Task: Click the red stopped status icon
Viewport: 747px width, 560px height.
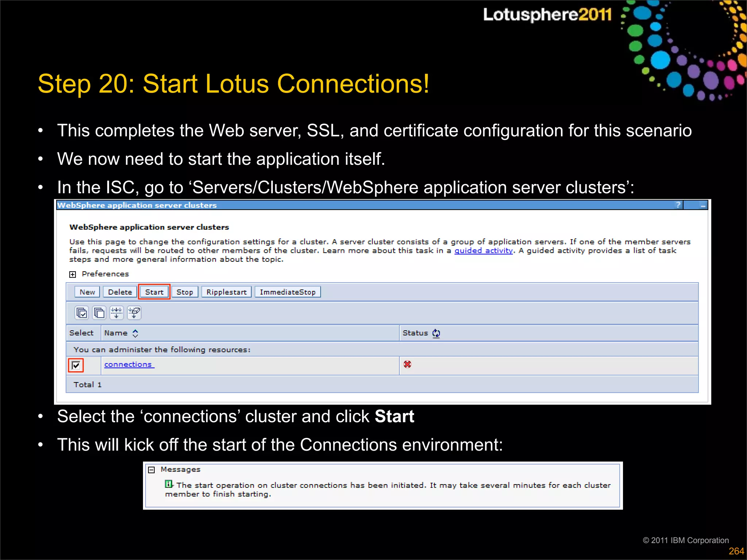Action: point(407,364)
